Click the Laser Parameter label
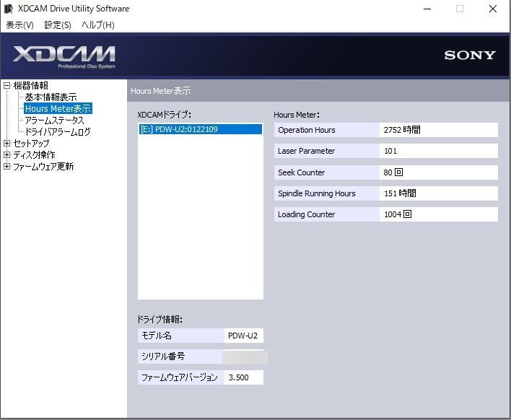The image size is (511, 420). click(306, 151)
